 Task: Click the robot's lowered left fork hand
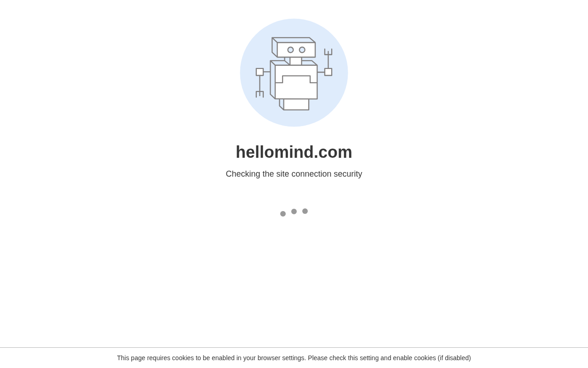260,94
